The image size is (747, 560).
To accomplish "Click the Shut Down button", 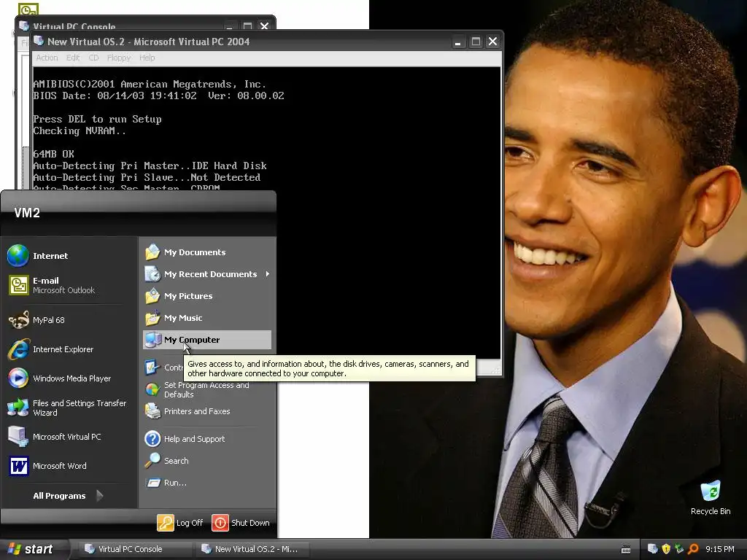I will click(x=241, y=523).
